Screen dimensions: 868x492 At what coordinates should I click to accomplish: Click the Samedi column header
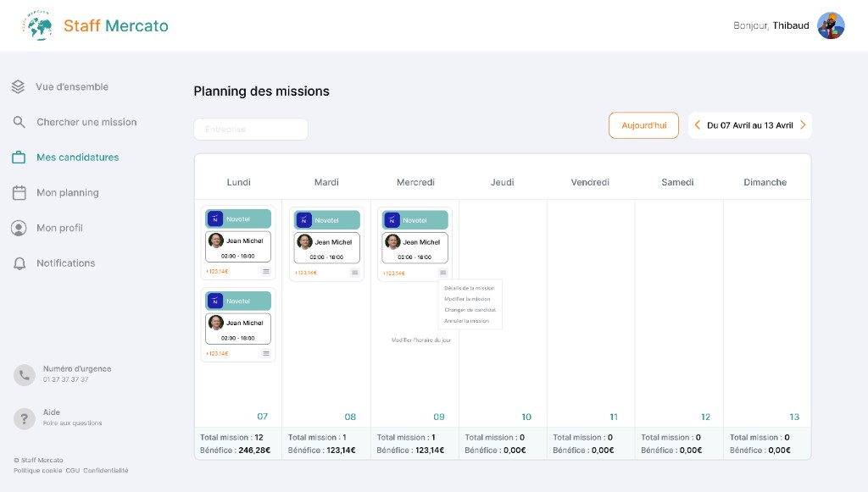pos(677,182)
